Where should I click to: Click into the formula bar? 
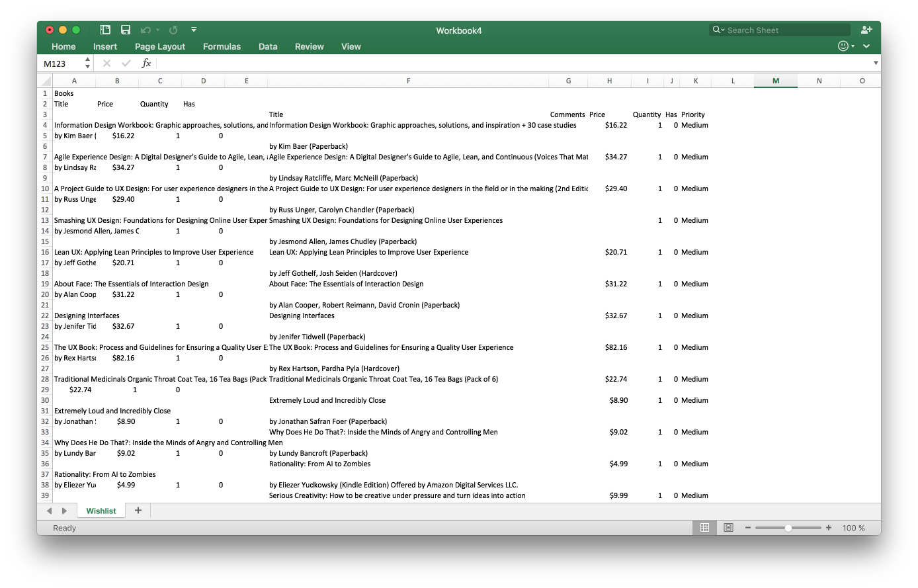coord(513,63)
